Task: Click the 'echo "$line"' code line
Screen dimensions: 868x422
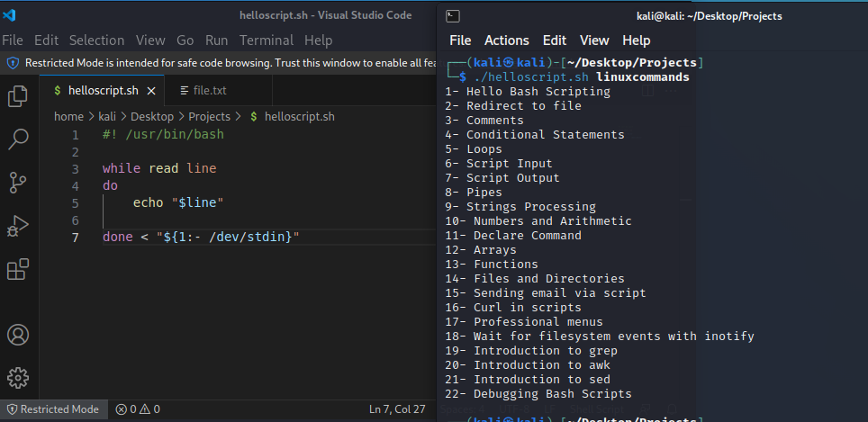Action: click(178, 203)
